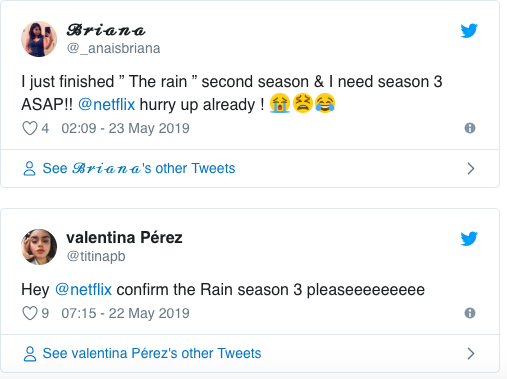Open the info icon on Briana's tweet
507x379 pixels.
pos(470,128)
